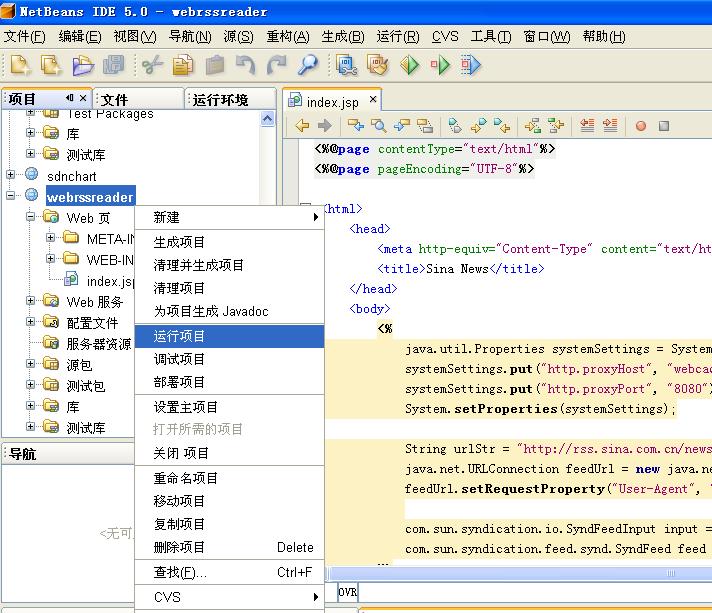Switch to the 文件 panel tab
Screen dimensions: 712x613
pyautogui.click(x=139, y=99)
